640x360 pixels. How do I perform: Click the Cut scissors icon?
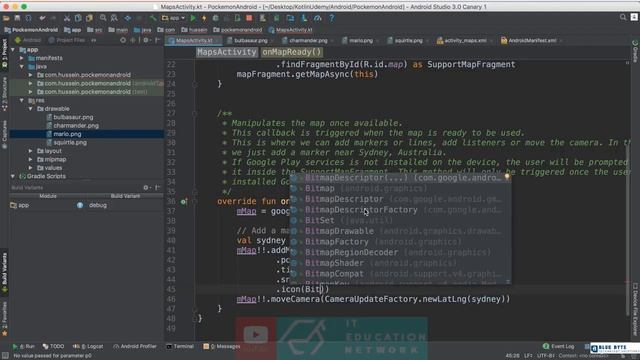(67, 18)
